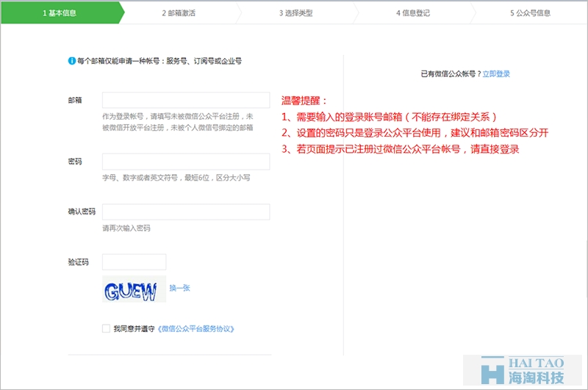The height and width of the screenshot is (390, 588).
Task: Switch to the 3 选择类型 step
Action: (295, 12)
